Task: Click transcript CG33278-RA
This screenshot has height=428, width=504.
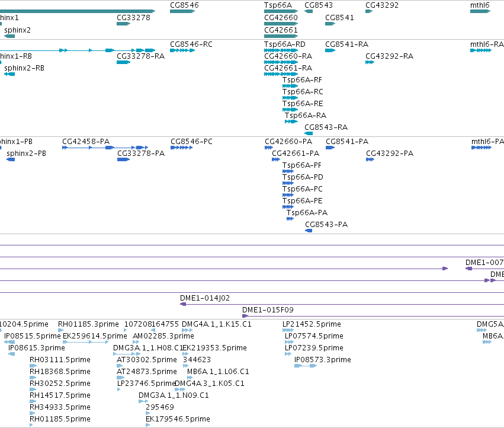Action: (123, 62)
